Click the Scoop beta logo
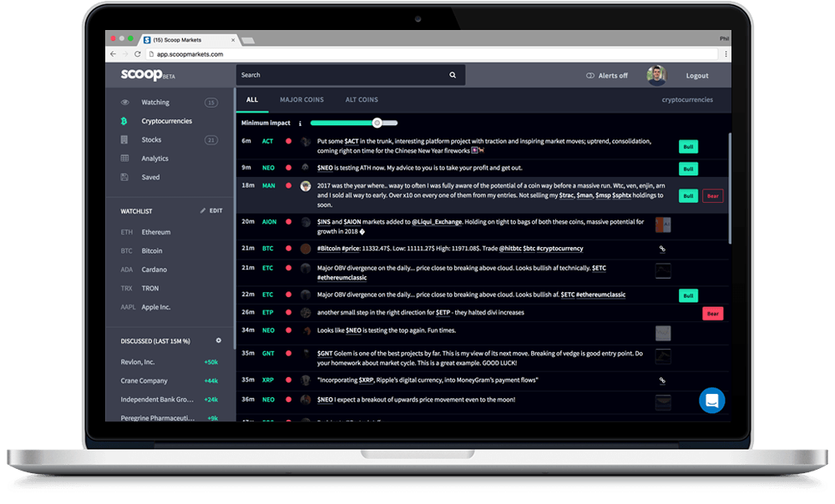835x504 pixels. pos(148,74)
